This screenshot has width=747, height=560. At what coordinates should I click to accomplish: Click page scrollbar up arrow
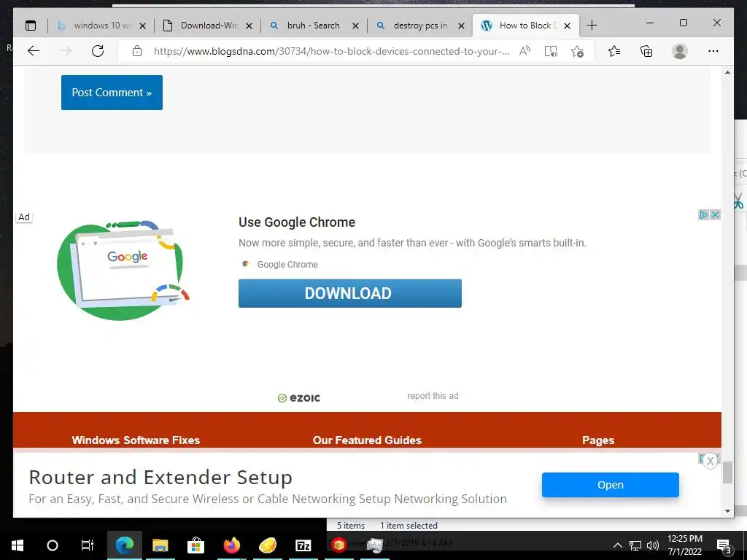[x=727, y=72]
